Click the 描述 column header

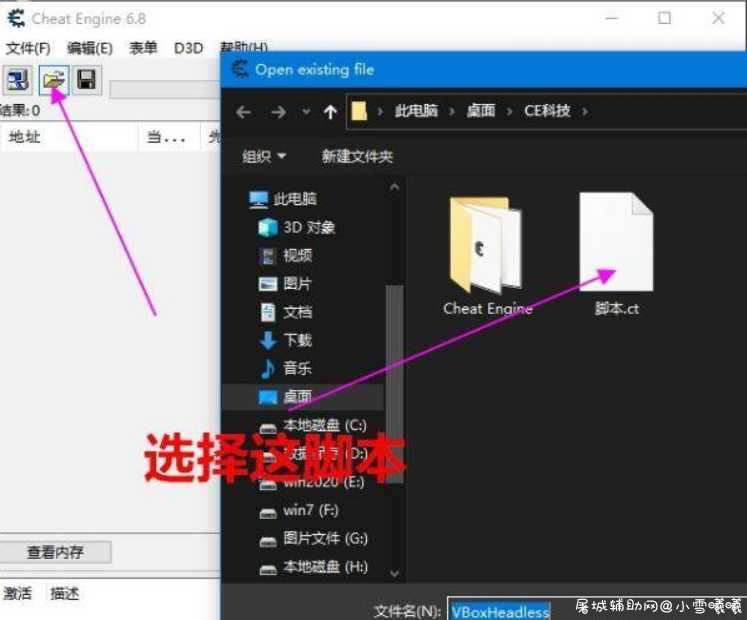[x=65, y=594]
